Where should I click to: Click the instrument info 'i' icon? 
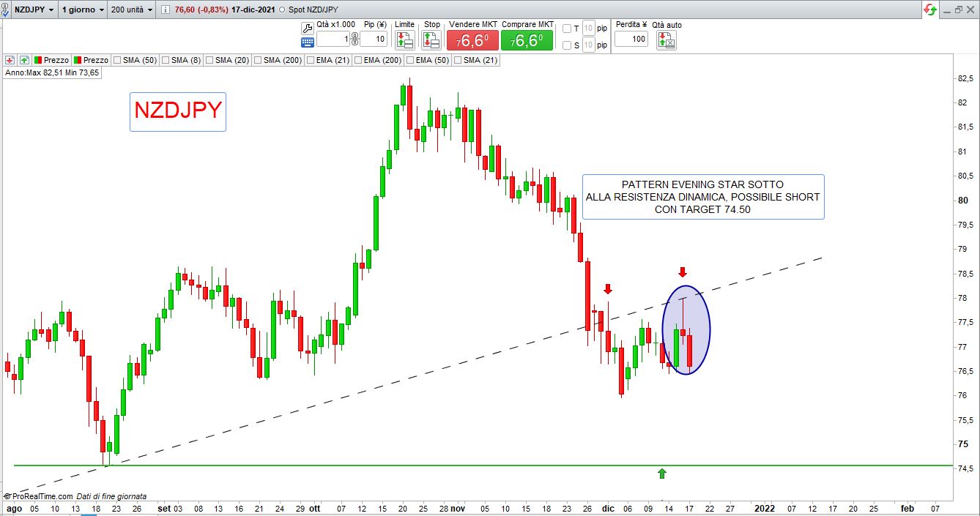(x=166, y=10)
